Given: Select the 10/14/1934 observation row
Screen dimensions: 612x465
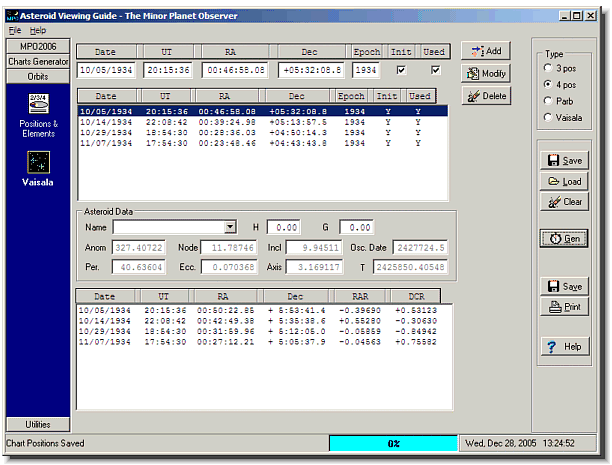Looking at the screenshot, I should pyautogui.click(x=263, y=122).
